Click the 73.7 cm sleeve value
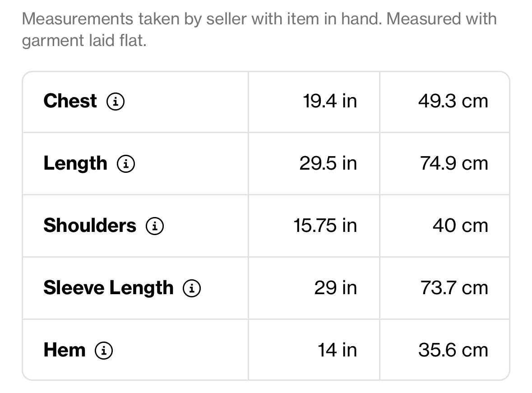 454,288
